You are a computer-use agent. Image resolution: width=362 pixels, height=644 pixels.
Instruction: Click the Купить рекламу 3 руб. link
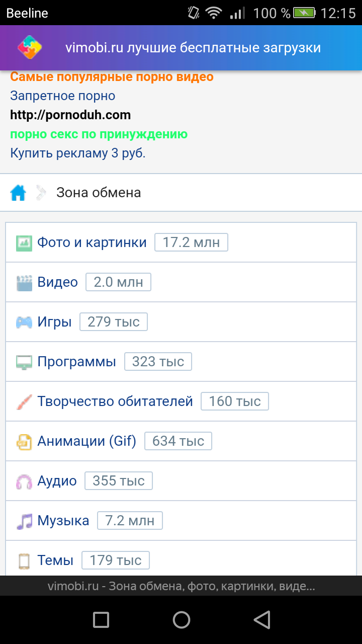[x=78, y=153]
